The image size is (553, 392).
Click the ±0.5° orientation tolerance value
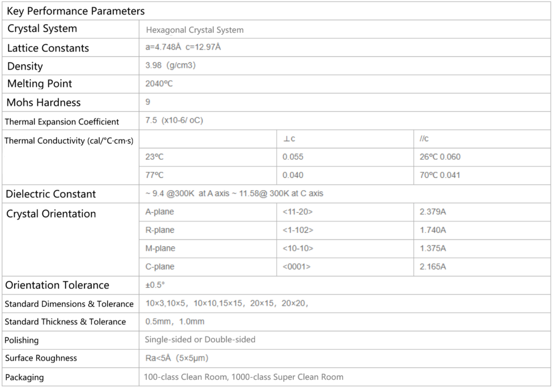(x=155, y=285)
